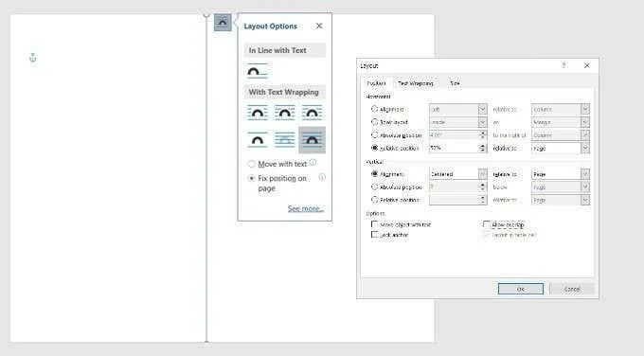Choose the Tight text wrapping icon

point(285,112)
